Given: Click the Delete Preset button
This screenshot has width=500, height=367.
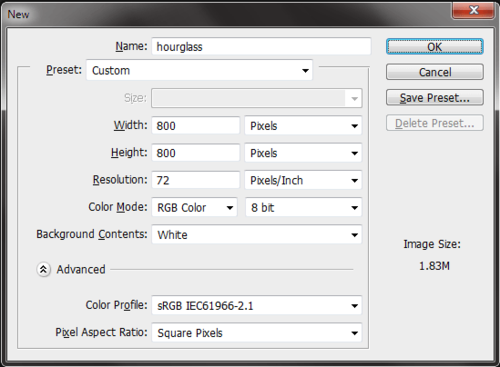Looking at the screenshot, I should [435, 123].
